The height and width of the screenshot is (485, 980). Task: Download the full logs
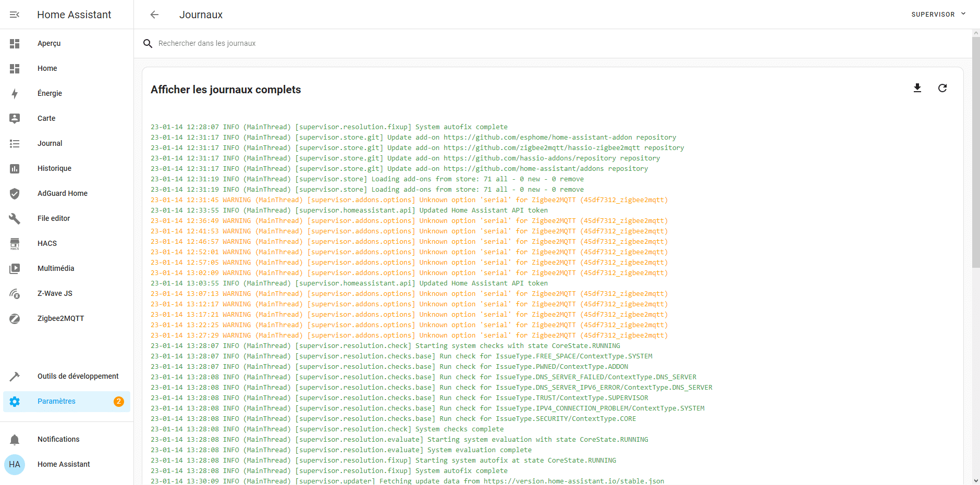tap(917, 88)
